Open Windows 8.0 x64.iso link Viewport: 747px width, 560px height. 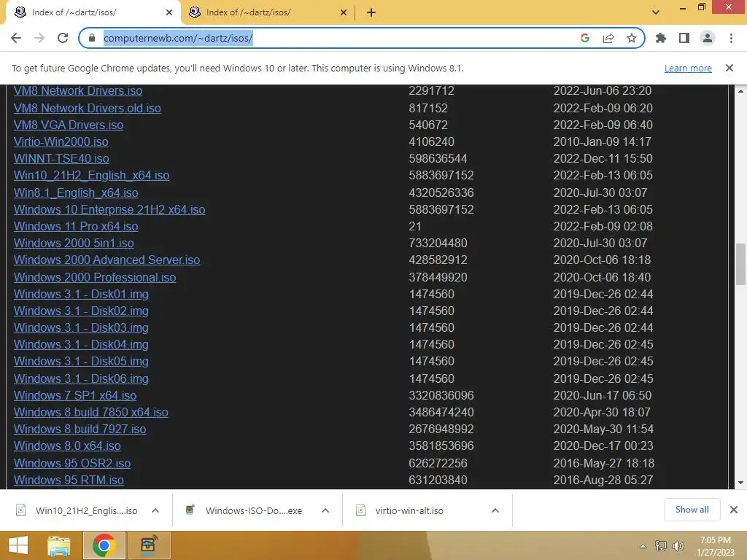[67, 446]
